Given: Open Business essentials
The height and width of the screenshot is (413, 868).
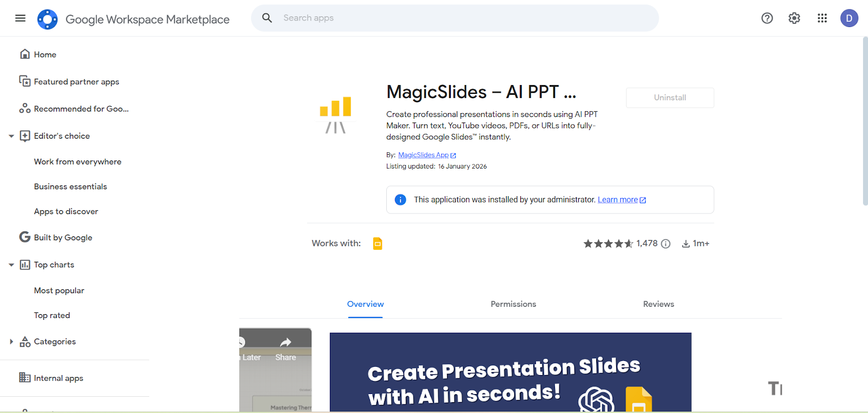Looking at the screenshot, I should 71,186.
